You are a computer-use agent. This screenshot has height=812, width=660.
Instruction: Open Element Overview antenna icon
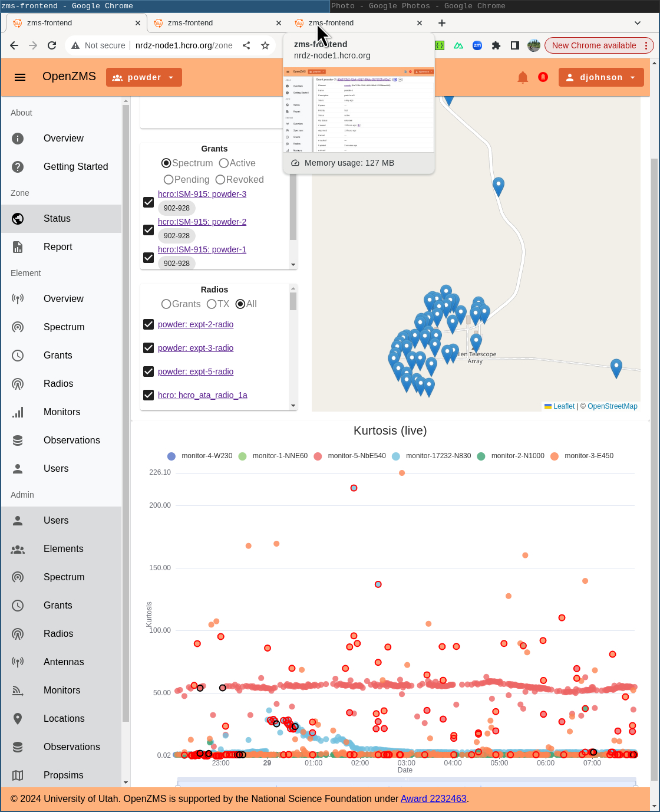(18, 299)
